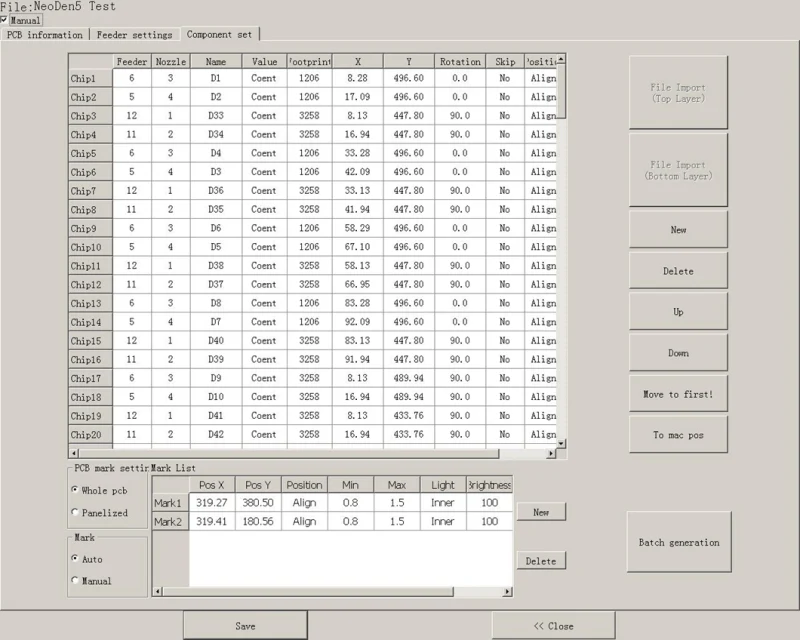Screen dimensions: 800x640
Task: Click the << Close button
Action: (554, 626)
